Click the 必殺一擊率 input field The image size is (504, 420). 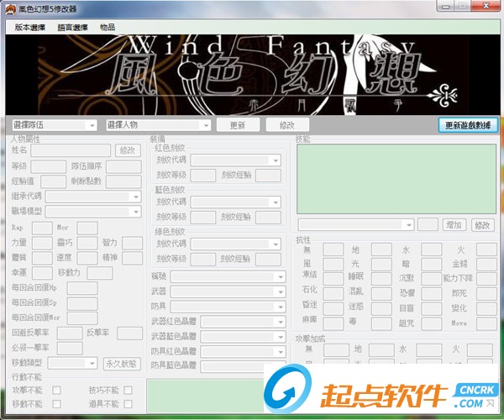pos(70,349)
